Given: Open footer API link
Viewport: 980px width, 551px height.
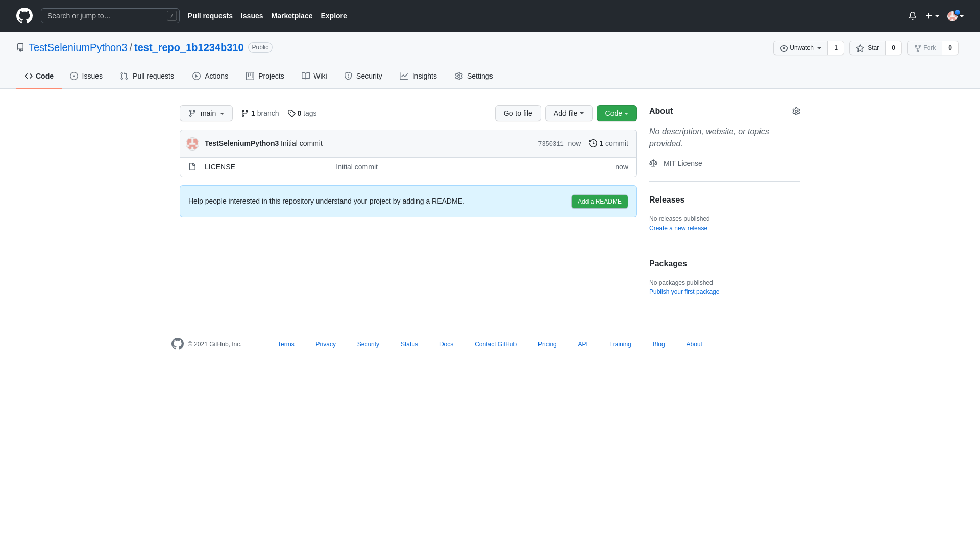Looking at the screenshot, I should coord(583,344).
